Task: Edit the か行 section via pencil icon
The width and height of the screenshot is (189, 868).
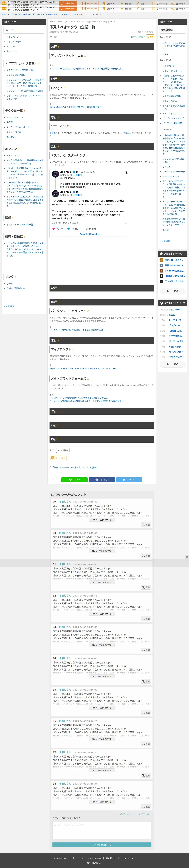Action: pyautogui.click(x=59, y=79)
